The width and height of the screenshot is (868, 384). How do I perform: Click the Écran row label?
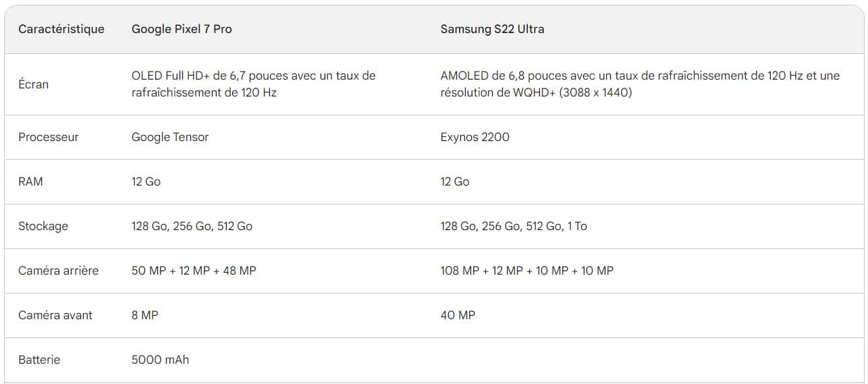pyautogui.click(x=34, y=84)
